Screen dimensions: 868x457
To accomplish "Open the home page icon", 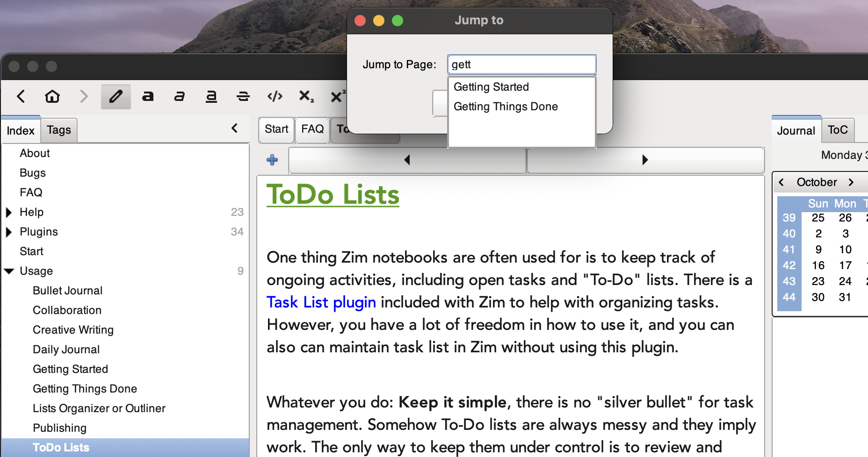I will (x=52, y=96).
